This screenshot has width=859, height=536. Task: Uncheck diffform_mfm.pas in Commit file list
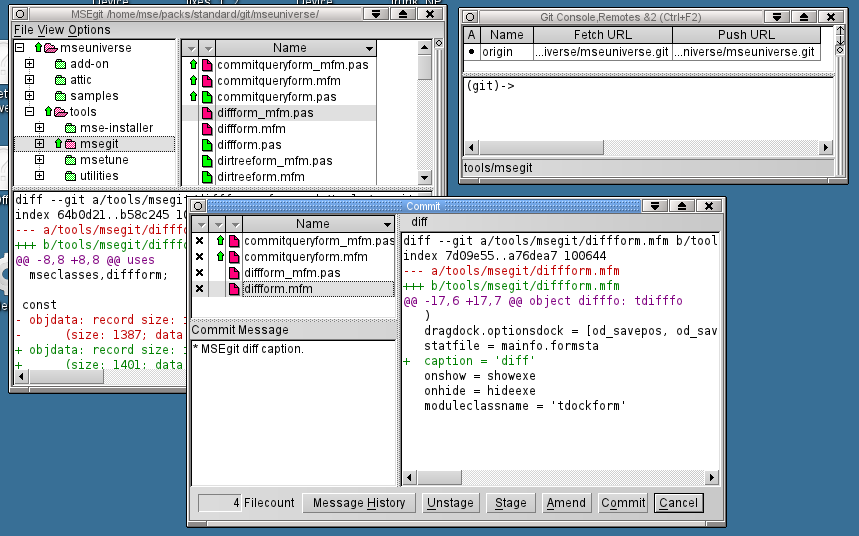(x=199, y=272)
